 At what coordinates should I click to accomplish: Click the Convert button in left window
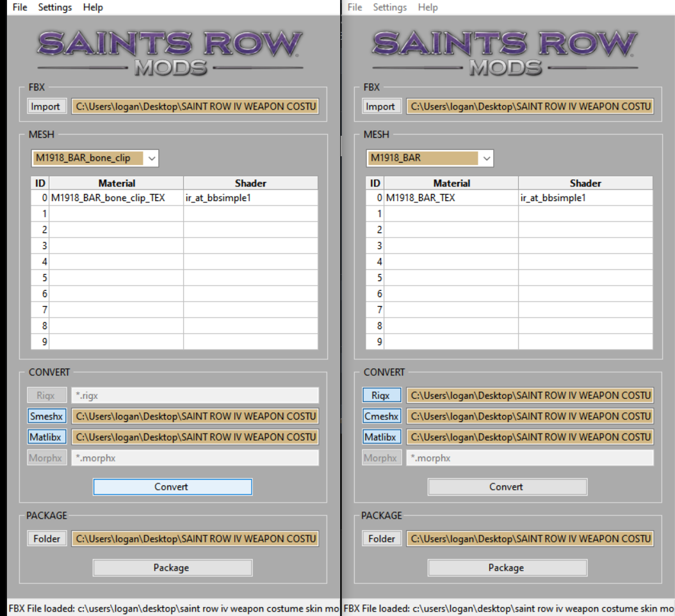pos(173,487)
